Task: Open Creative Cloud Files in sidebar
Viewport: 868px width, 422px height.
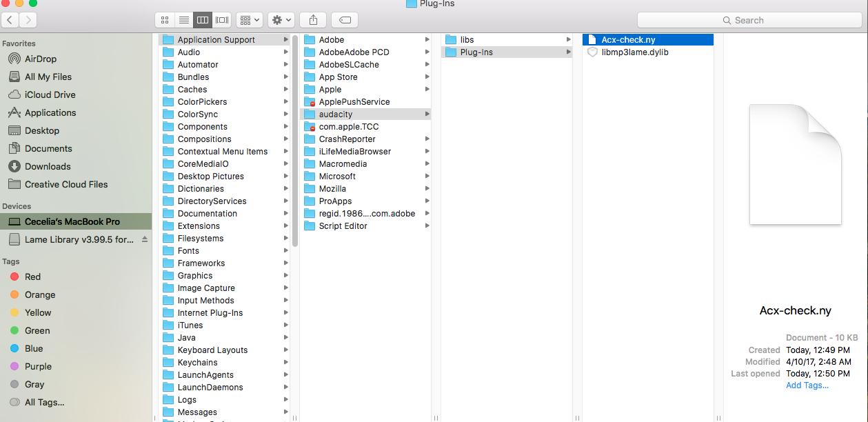Action: [x=66, y=184]
